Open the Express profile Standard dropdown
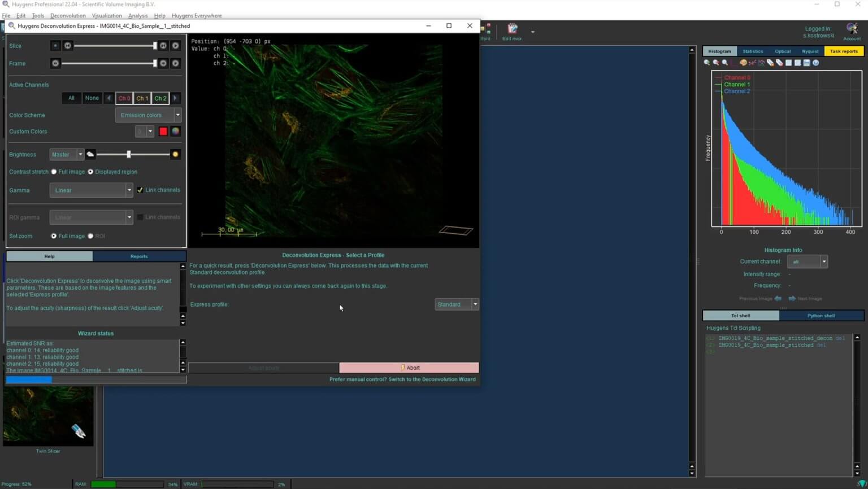This screenshot has height=489, width=868. click(x=457, y=304)
